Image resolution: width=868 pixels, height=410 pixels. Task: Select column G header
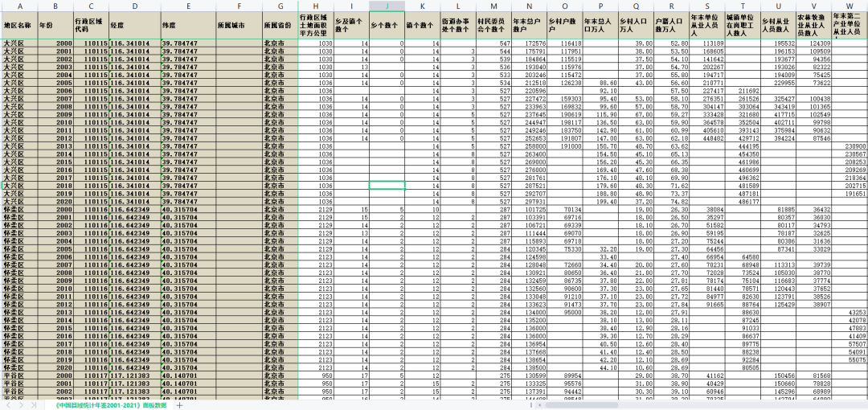click(x=280, y=6)
